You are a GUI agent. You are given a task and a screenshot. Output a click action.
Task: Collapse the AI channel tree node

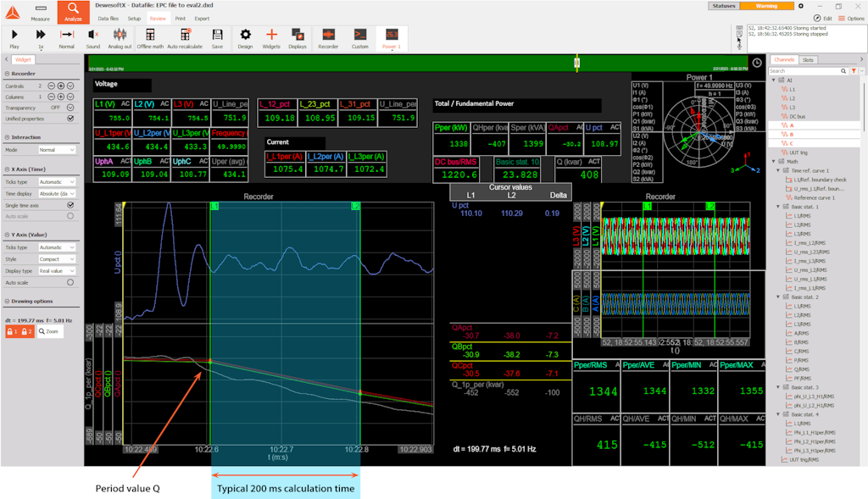point(773,80)
